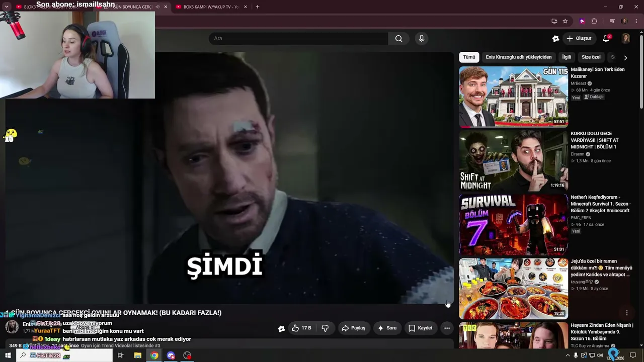Click the sparkle icon left of Oluştur
Viewport: 644px width, 362px height.
click(555, 39)
